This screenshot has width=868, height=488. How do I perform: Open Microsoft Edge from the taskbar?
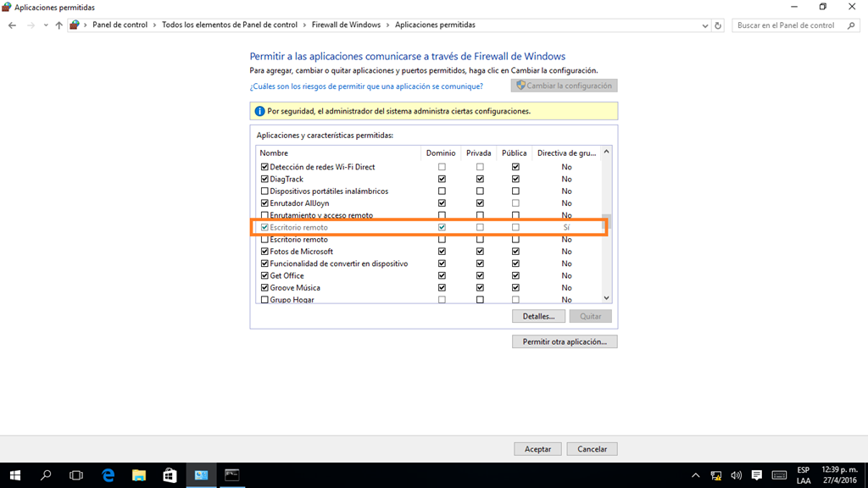point(108,474)
